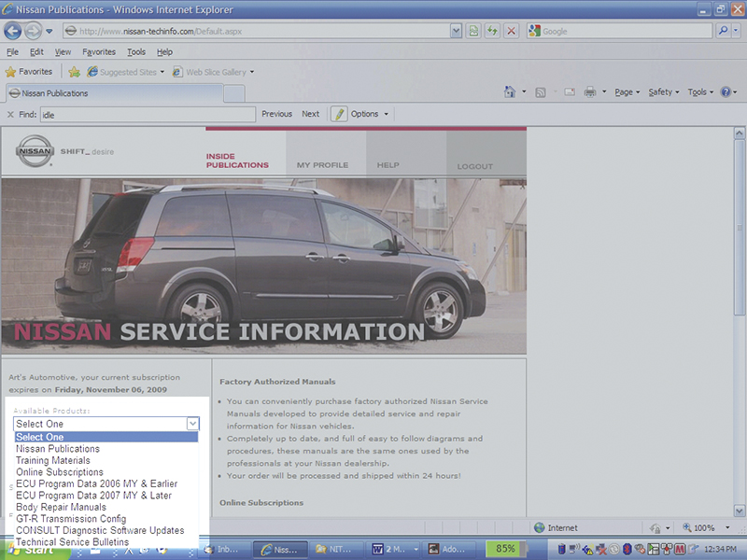747x560 pixels.
Task: Click the Available Products combo box arrow
Action: [x=192, y=424]
